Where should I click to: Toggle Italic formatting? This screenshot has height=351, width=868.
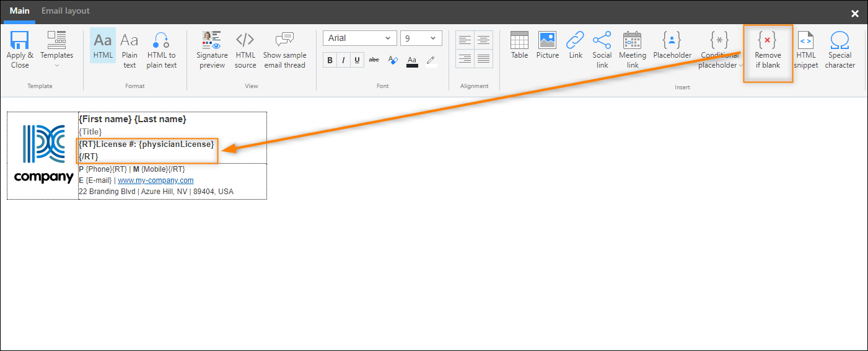coord(343,60)
